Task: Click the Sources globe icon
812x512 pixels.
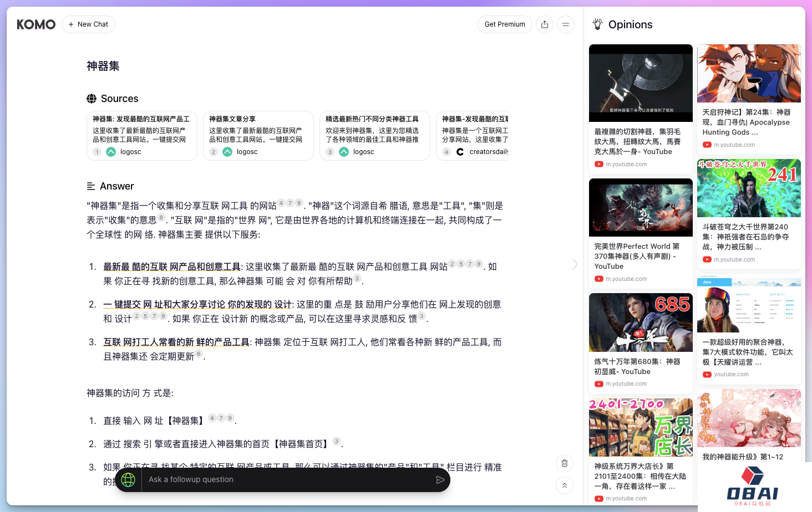Action: 92,99
